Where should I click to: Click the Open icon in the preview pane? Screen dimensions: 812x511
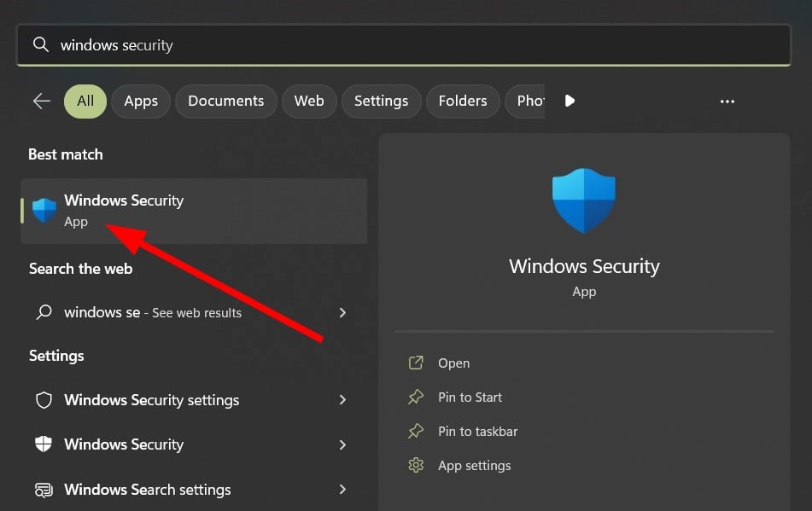(x=416, y=363)
